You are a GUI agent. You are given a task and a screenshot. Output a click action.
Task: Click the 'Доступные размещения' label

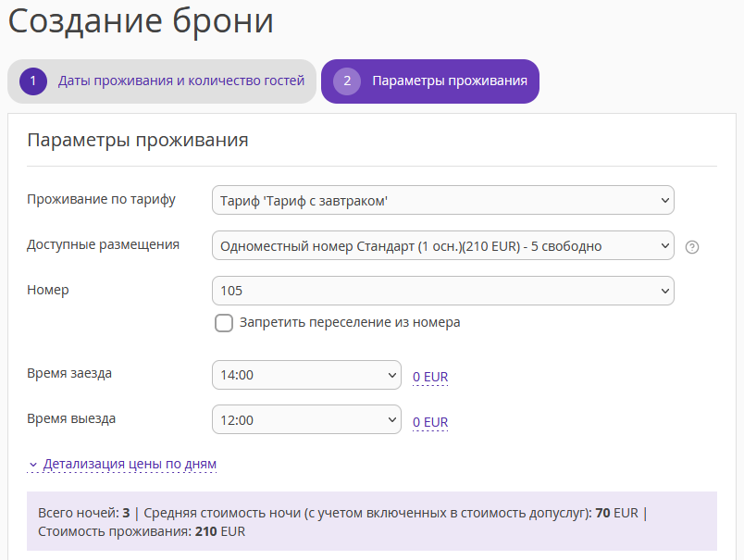(x=103, y=245)
